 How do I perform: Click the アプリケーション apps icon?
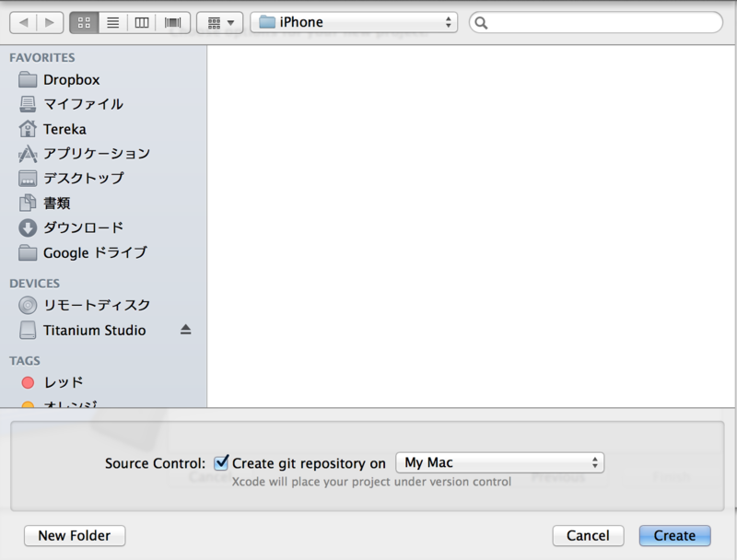point(28,154)
